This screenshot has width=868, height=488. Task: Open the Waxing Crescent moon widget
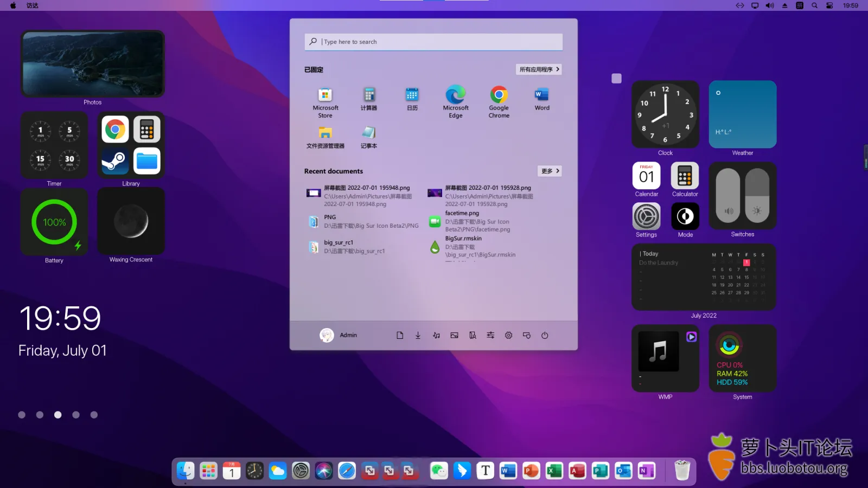click(131, 221)
